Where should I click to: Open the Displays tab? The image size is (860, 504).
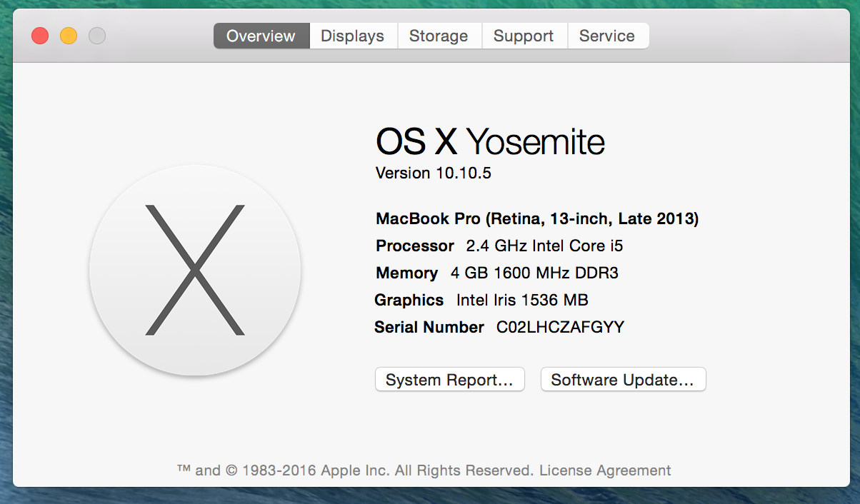[x=352, y=36]
